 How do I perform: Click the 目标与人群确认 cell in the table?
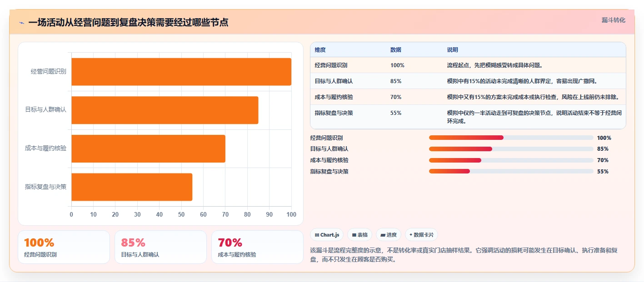point(334,81)
